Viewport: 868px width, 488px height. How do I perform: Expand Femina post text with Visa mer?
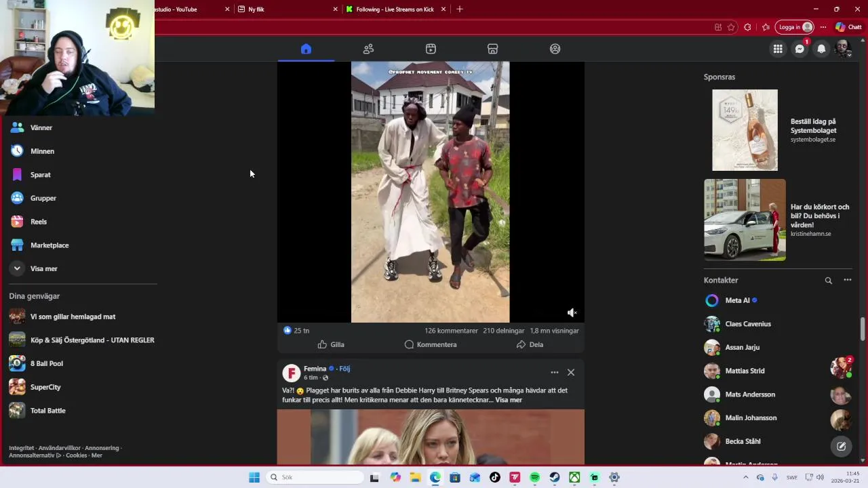tap(509, 400)
